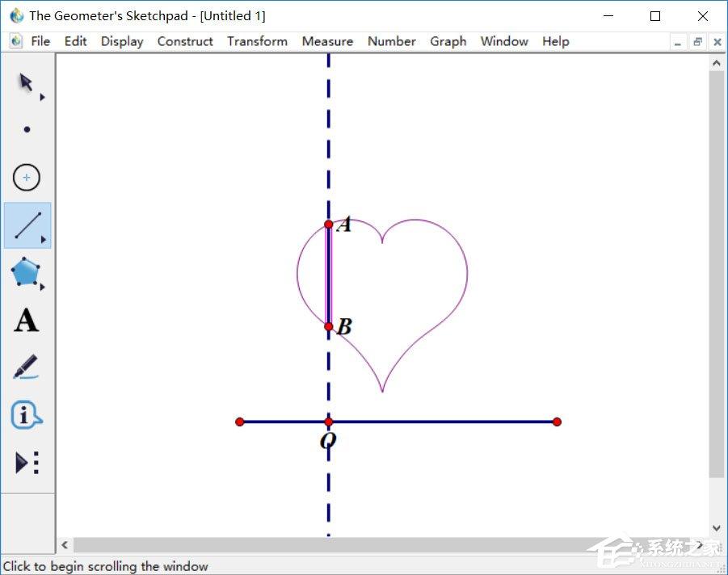
Task: Open the Transform menu
Action: 257,41
